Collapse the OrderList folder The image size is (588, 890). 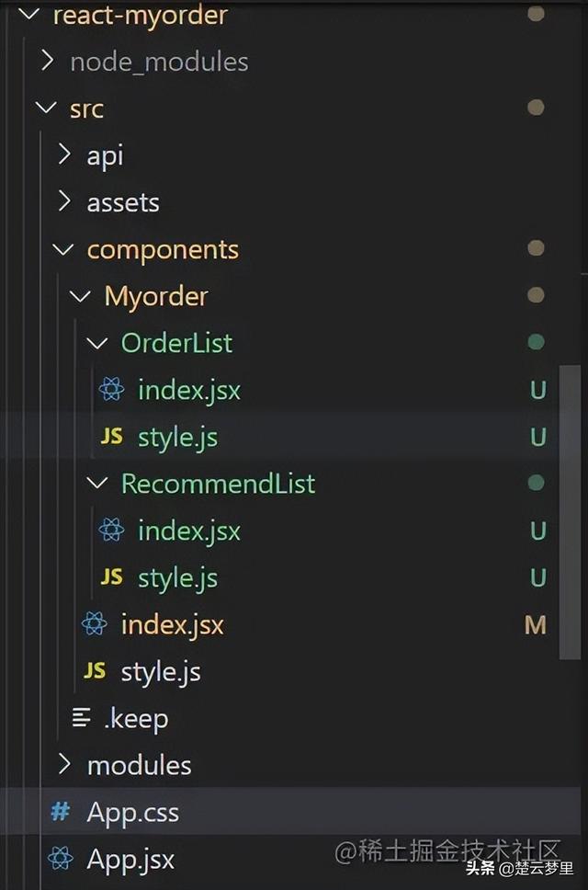click(x=97, y=343)
